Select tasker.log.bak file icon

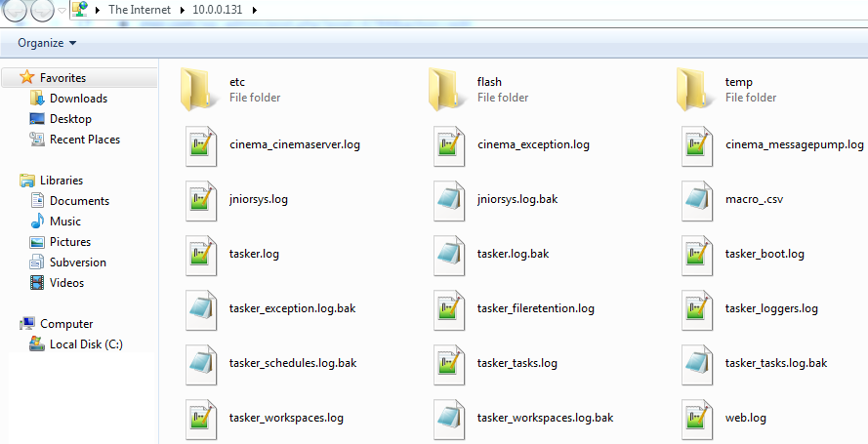coord(448,255)
